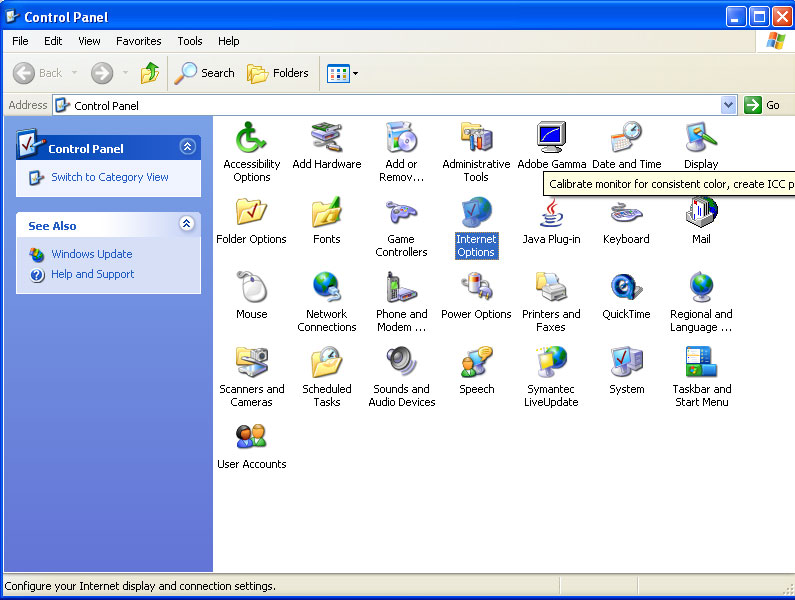The width and height of the screenshot is (795, 600).
Task: Open Accessibility Options icon
Action: coord(251,152)
